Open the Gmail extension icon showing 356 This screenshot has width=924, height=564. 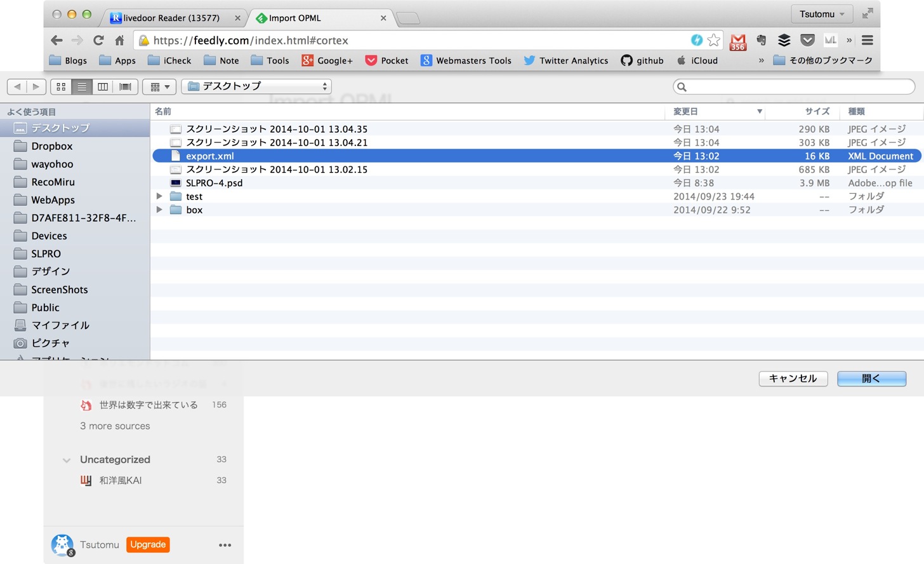click(737, 41)
